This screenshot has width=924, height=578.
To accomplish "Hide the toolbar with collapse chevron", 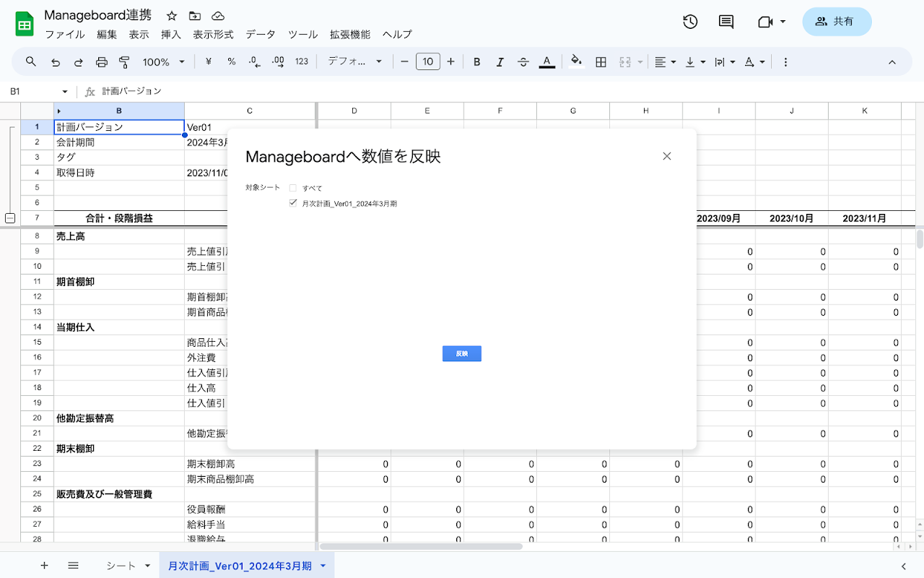I will click(x=892, y=62).
